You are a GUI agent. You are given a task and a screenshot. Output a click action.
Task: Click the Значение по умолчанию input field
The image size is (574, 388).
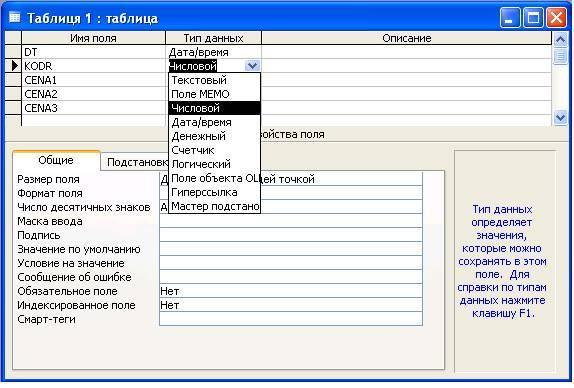(291, 249)
